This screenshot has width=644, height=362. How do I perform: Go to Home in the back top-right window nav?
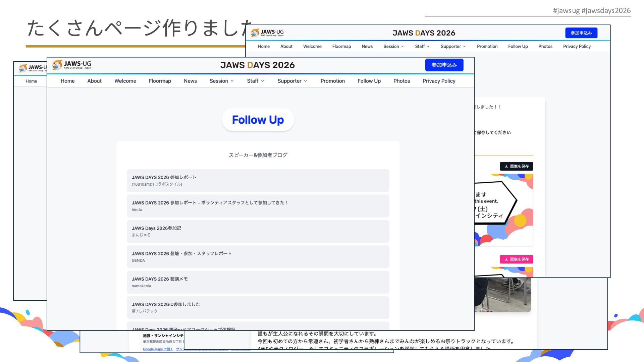(264, 46)
